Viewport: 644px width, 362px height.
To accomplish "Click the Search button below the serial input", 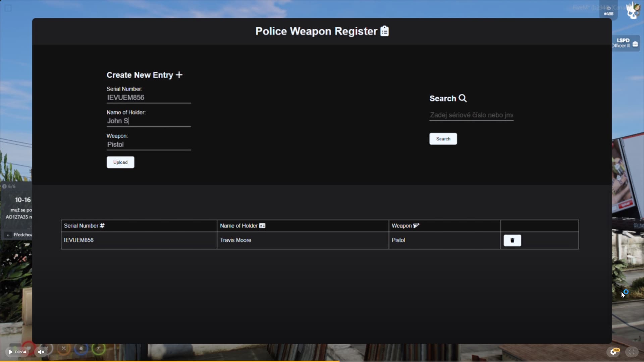I will [443, 138].
